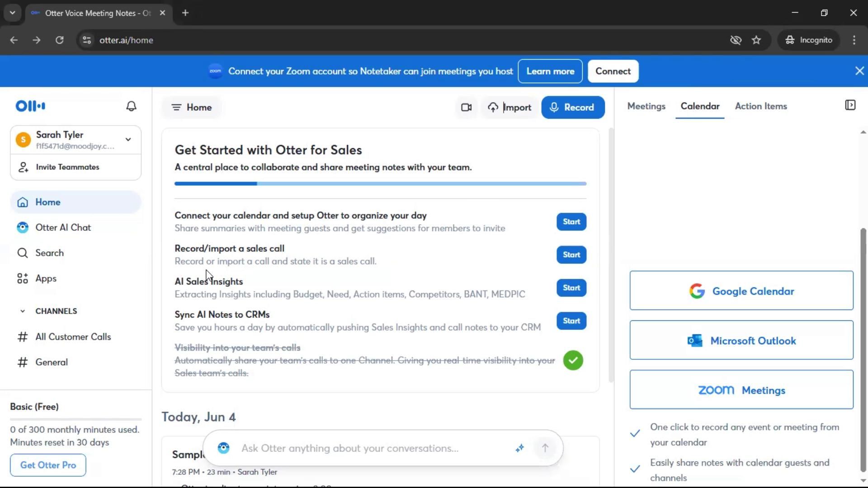
Task: Click Connect in the Zoom banner
Action: click(613, 71)
